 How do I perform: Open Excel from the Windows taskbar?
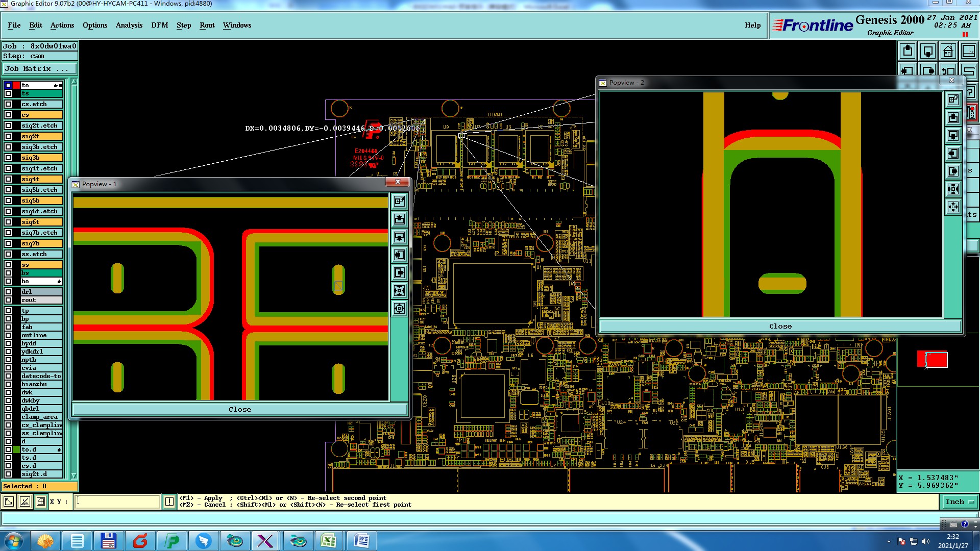coord(328,541)
